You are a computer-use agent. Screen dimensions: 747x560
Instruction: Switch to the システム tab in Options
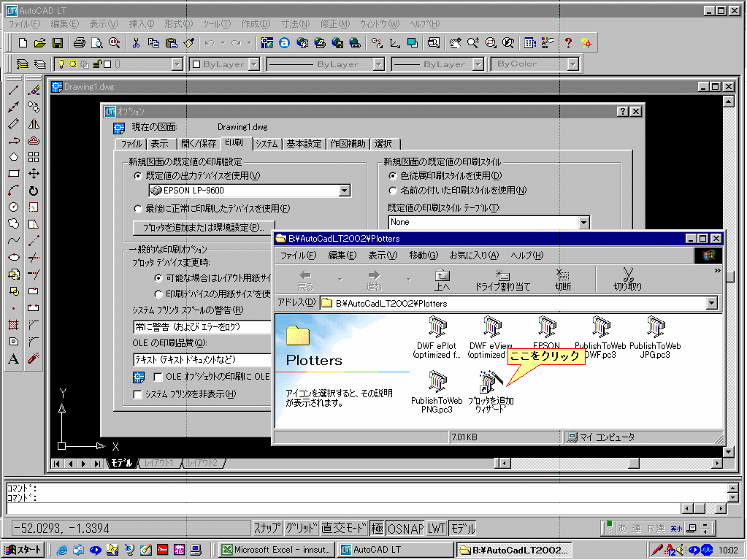click(267, 144)
